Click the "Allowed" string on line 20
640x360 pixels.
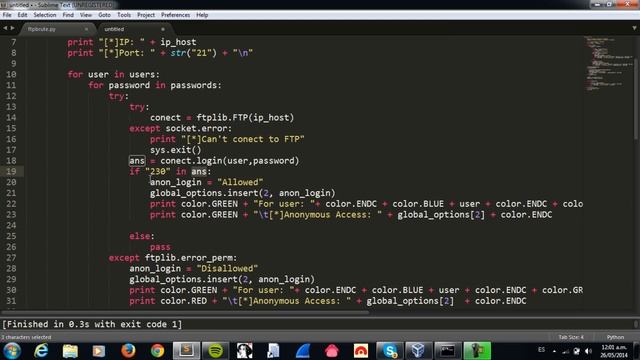pyautogui.click(x=240, y=182)
